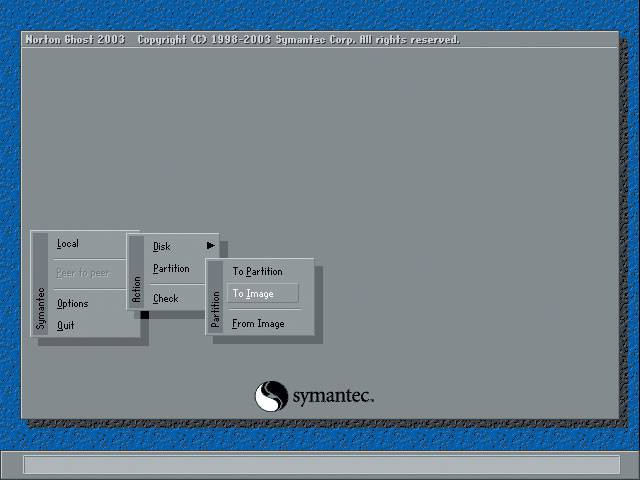Click the Norton Ghost 2003 title text

(x=75, y=40)
